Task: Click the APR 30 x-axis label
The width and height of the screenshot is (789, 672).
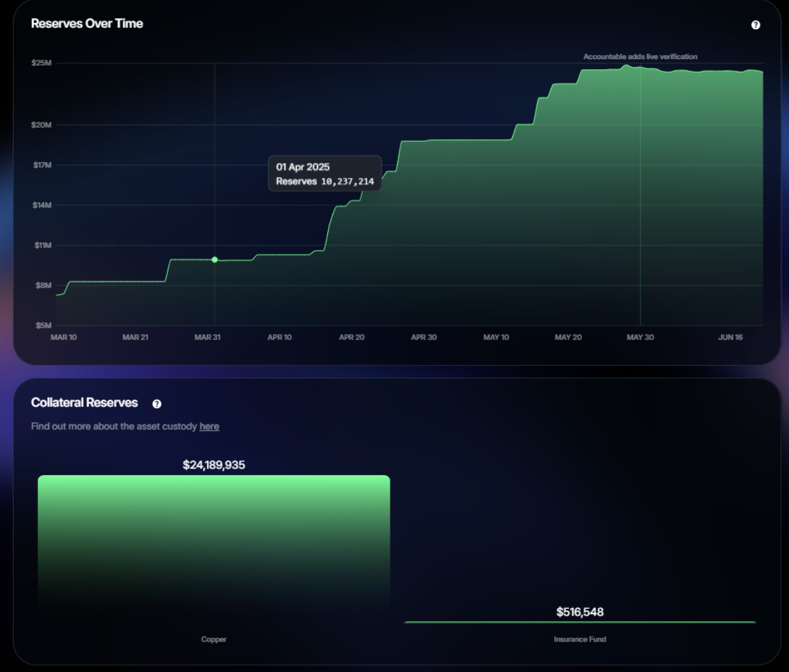Action: (424, 337)
